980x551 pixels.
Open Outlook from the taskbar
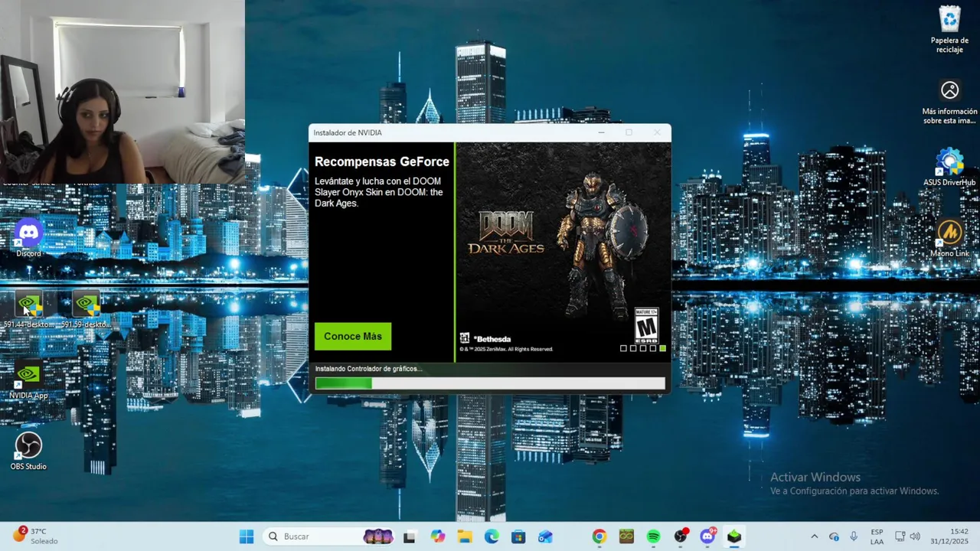tap(545, 536)
